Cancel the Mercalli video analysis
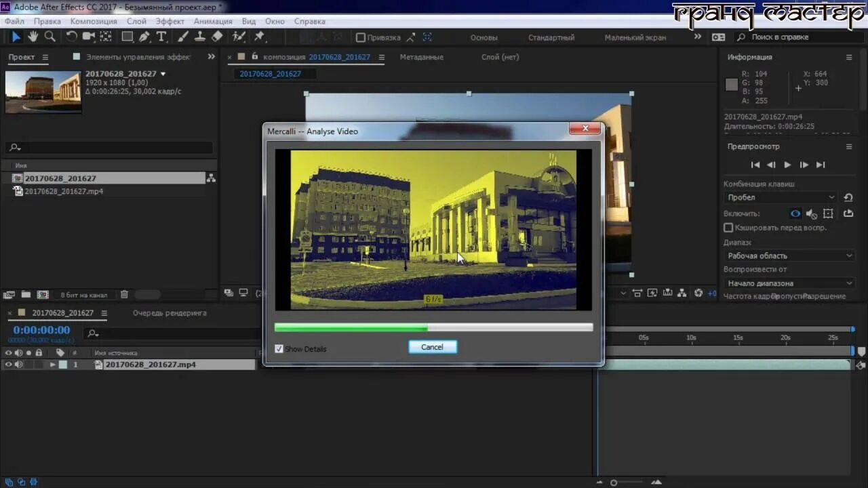 click(x=432, y=347)
